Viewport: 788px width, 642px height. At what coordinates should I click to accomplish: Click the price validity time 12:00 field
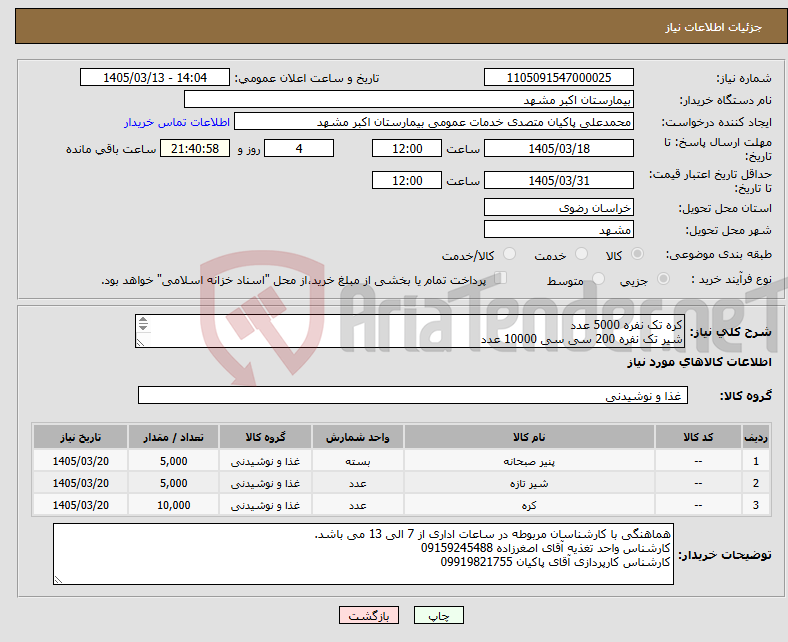point(407,180)
